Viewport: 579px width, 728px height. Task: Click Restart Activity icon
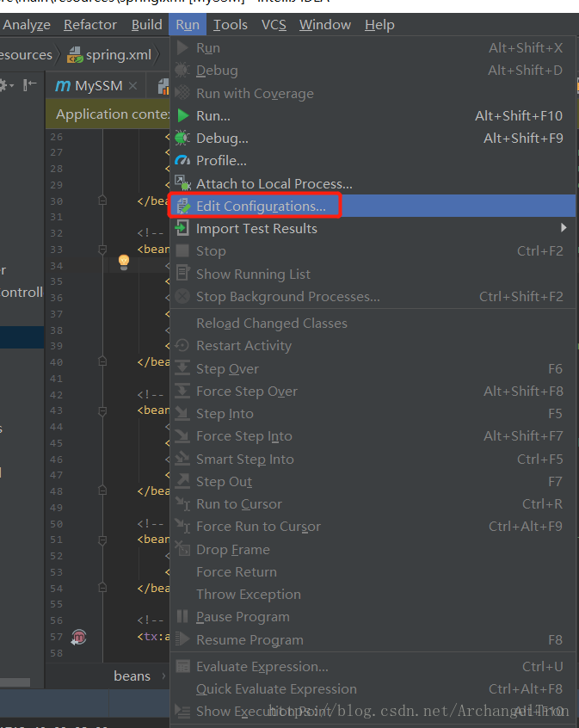point(182,345)
